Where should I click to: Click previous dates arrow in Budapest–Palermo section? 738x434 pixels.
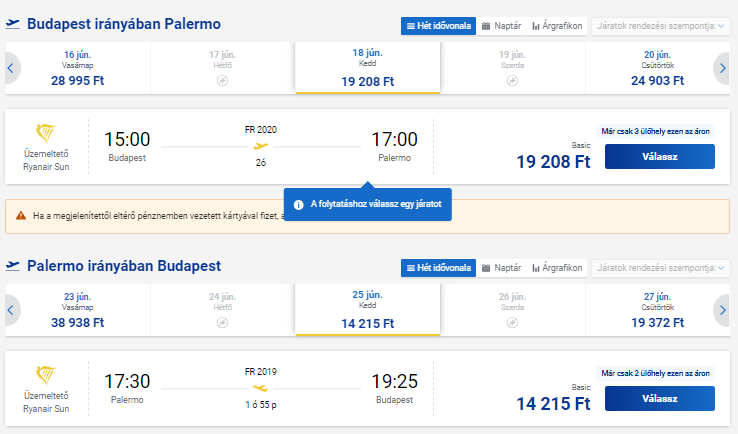tap(11, 68)
